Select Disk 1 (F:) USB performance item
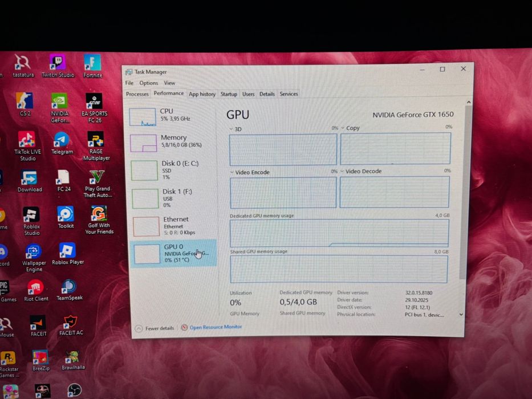This screenshot has width=532, height=399. (173, 198)
